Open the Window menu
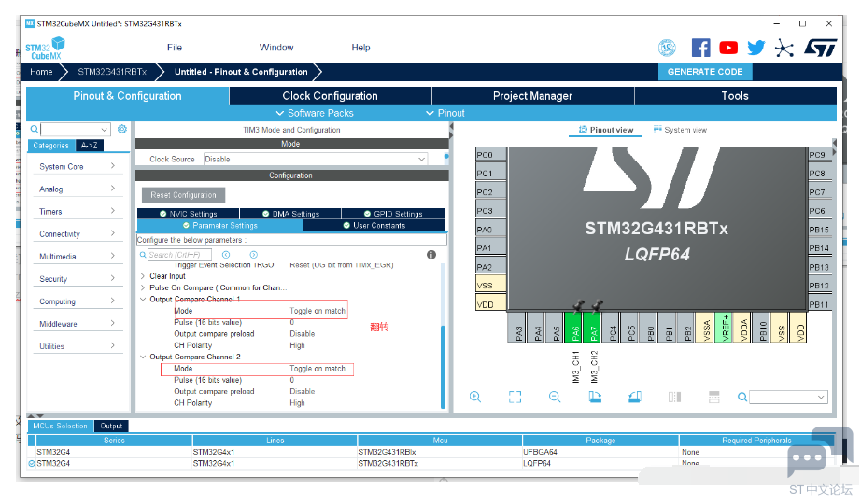The height and width of the screenshot is (504, 861). click(x=276, y=48)
